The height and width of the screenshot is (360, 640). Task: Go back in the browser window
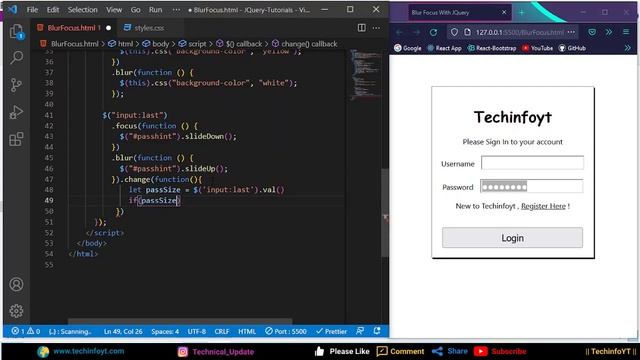[400, 32]
